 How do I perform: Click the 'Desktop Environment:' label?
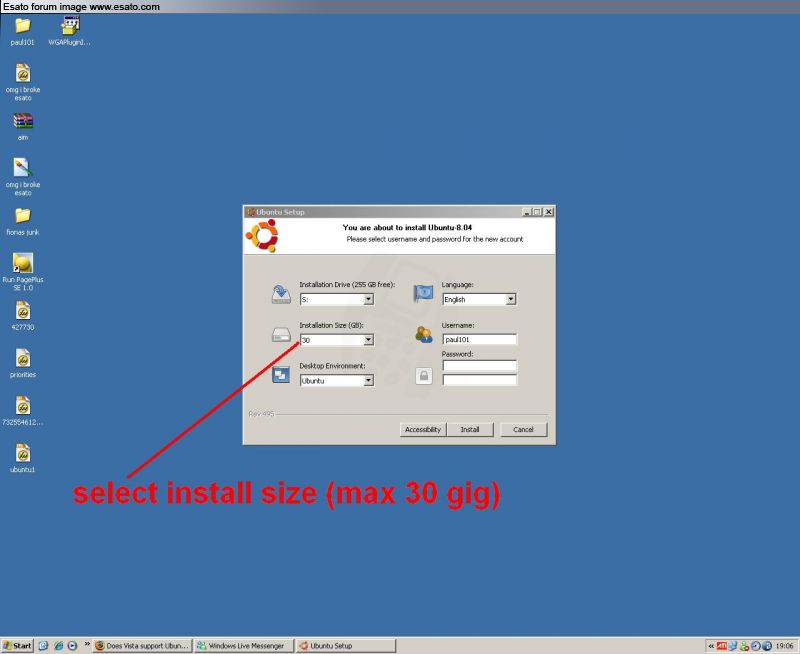[332, 366]
